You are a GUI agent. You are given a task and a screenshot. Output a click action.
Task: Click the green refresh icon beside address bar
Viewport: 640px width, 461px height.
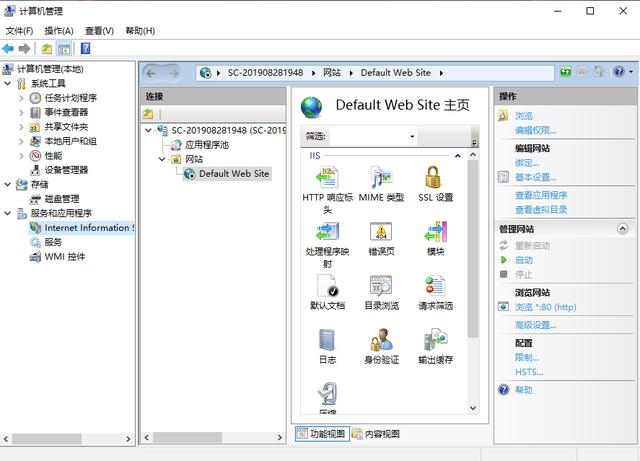(x=565, y=72)
